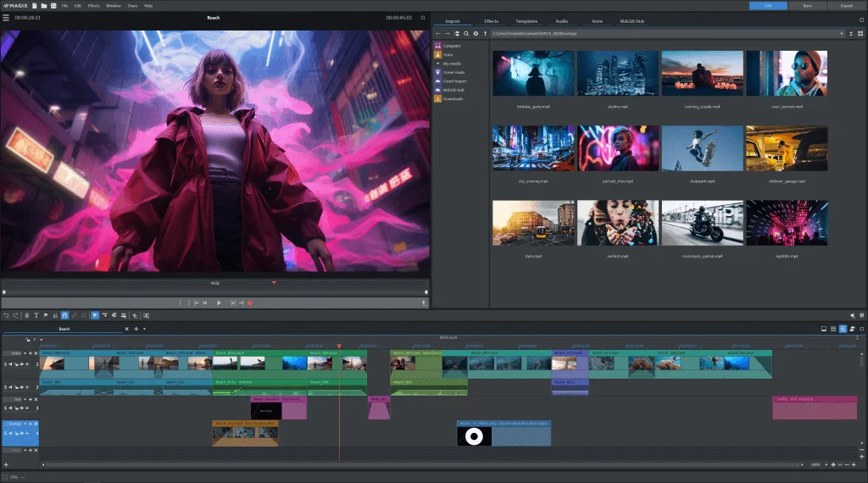The image size is (868, 483).
Task: Click the gear options icon in Import panel
Action: 475,33
